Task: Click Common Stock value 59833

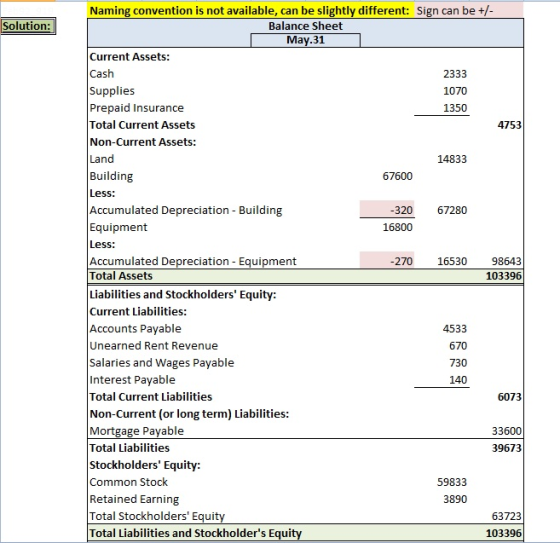Action: [x=452, y=482]
